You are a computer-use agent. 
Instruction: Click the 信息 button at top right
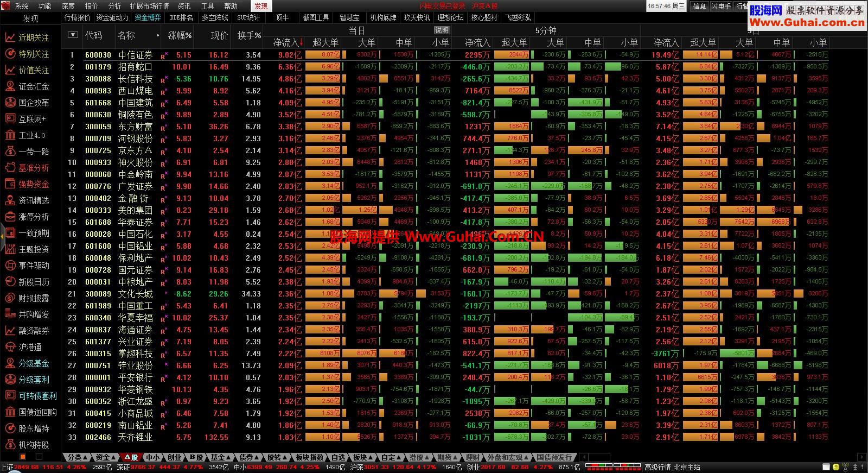coord(699,6)
